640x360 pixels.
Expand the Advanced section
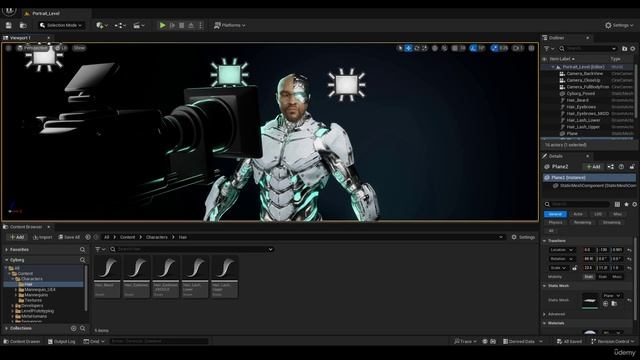click(x=545, y=314)
